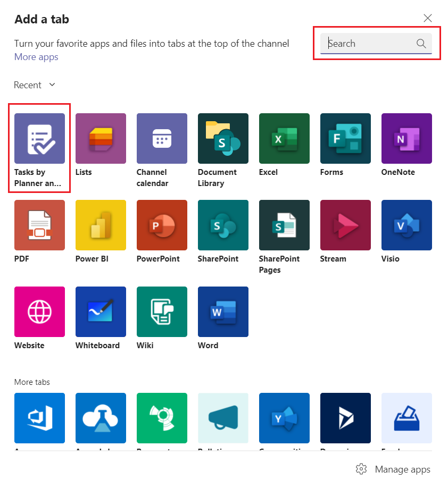Choose the Channel calendar app

[162, 139]
